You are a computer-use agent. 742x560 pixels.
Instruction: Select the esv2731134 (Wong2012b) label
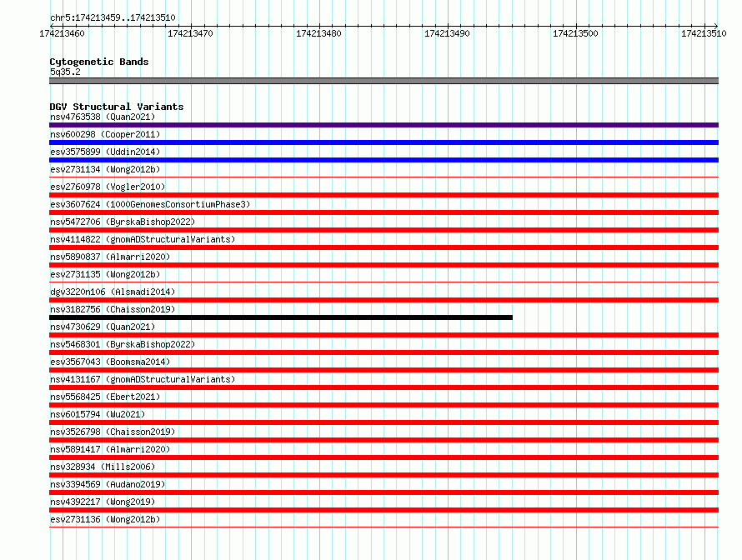pyautogui.click(x=105, y=169)
